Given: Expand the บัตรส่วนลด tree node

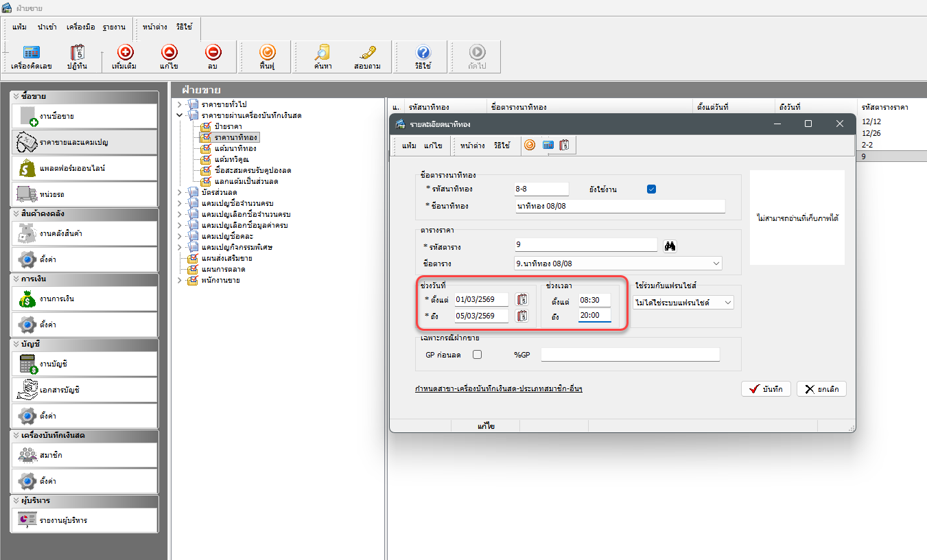Looking at the screenshot, I should (x=180, y=192).
